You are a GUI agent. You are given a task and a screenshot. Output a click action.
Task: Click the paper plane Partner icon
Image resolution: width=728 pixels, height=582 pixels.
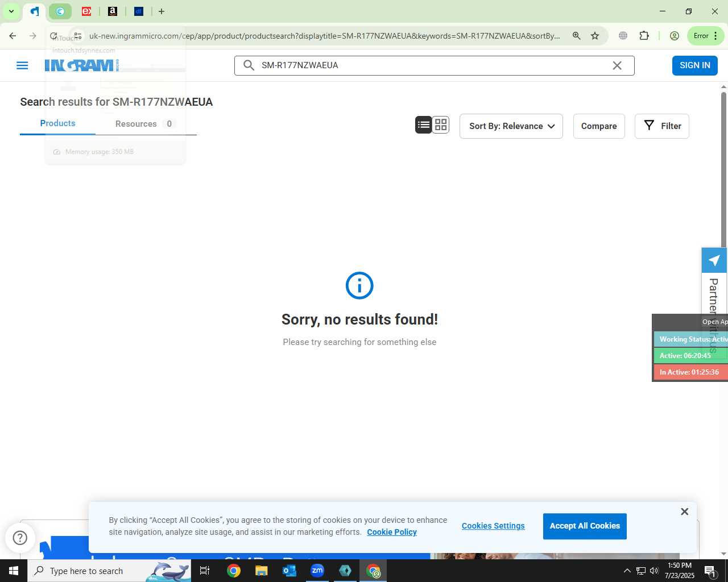pyautogui.click(x=714, y=260)
